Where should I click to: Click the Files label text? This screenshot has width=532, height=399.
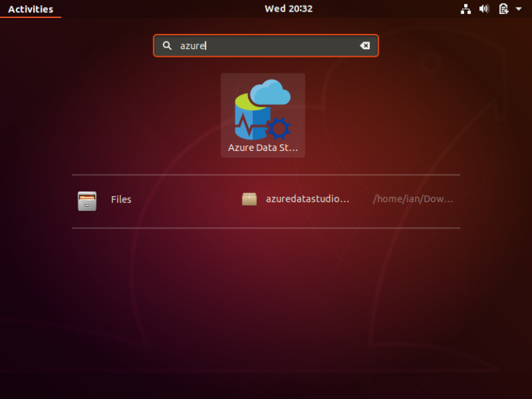[x=121, y=199]
